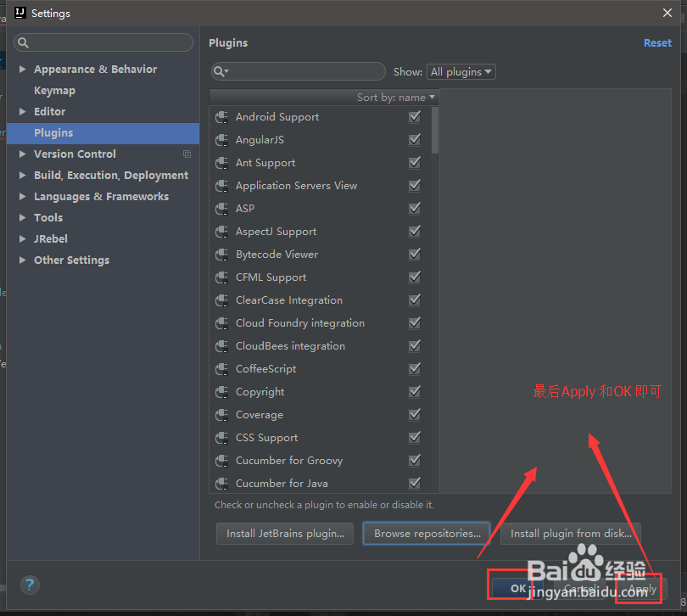Click Install plugin from disk button
Image resolution: width=687 pixels, height=616 pixels.
(x=571, y=534)
